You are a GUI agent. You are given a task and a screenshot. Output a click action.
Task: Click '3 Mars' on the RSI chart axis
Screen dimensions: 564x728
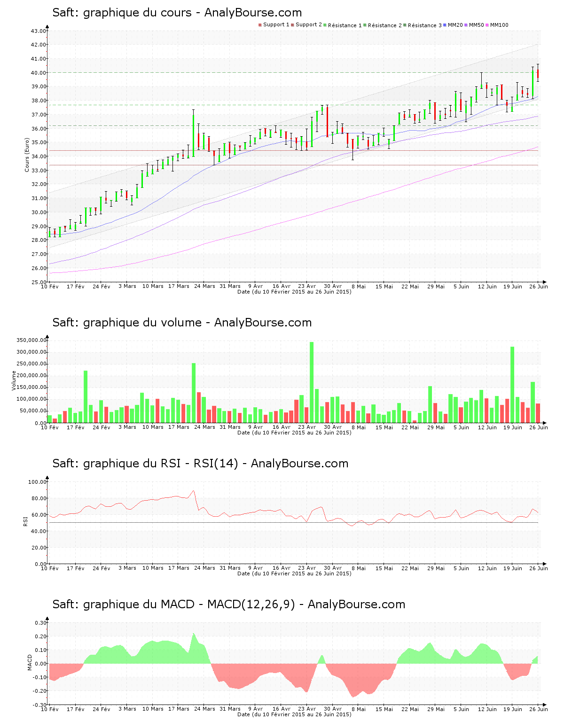coord(127,568)
